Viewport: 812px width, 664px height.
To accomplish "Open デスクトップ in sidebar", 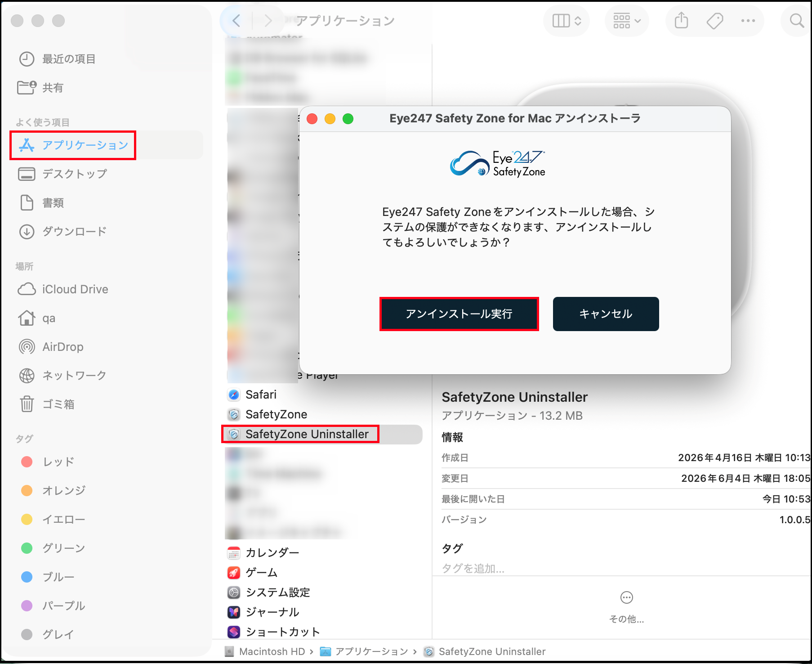I will (x=63, y=174).
